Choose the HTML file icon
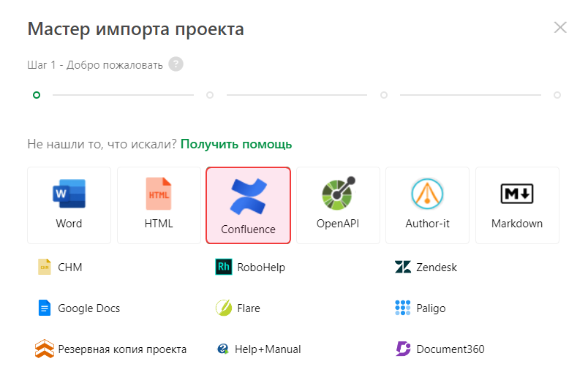Screen dimensions: 588x383 (x=159, y=194)
